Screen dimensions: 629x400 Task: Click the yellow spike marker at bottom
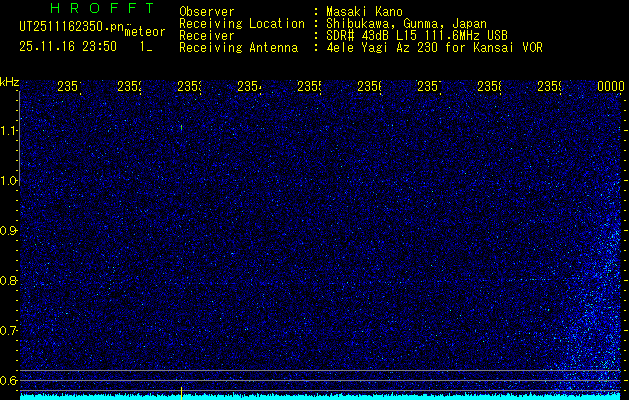click(x=180, y=388)
